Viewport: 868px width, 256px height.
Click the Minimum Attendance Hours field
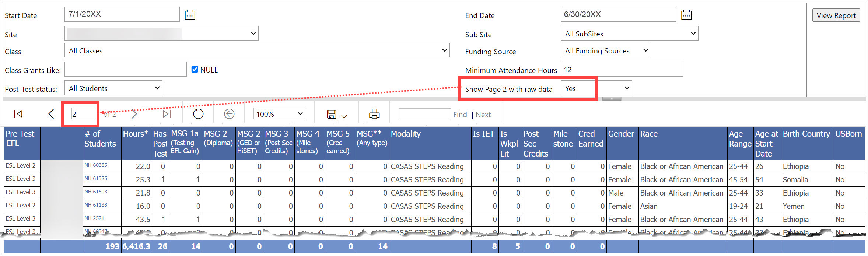click(622, 70)
